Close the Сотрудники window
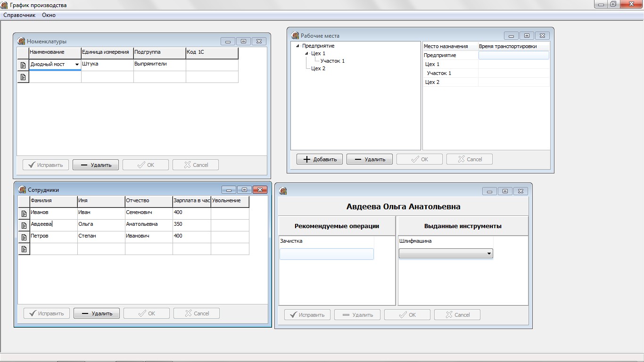 click(x=260, y=189)
